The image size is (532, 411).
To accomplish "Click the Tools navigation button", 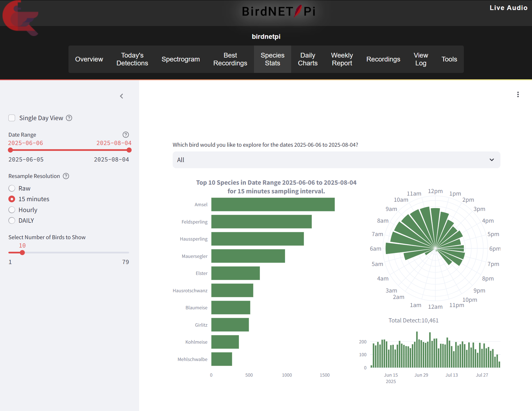I will [449, 59].
